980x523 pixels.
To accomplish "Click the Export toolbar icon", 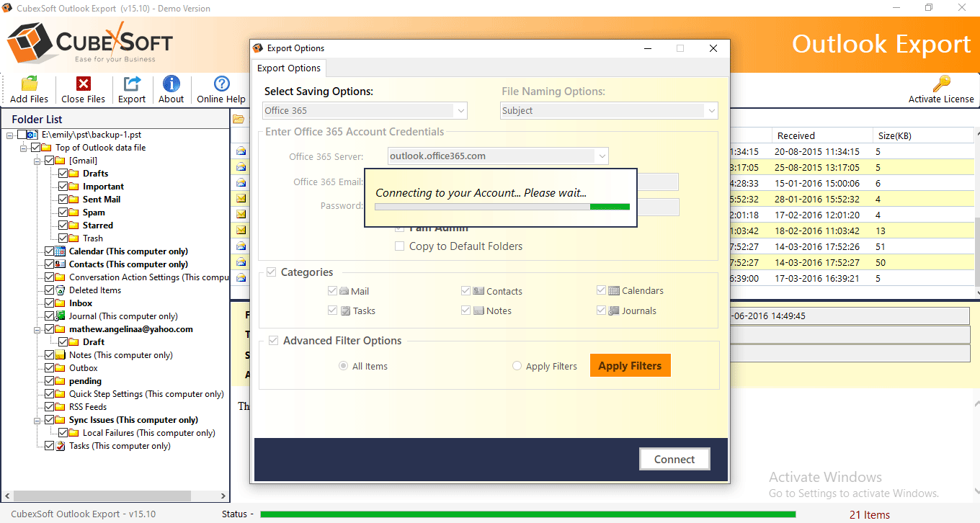I will coord(132,84).
